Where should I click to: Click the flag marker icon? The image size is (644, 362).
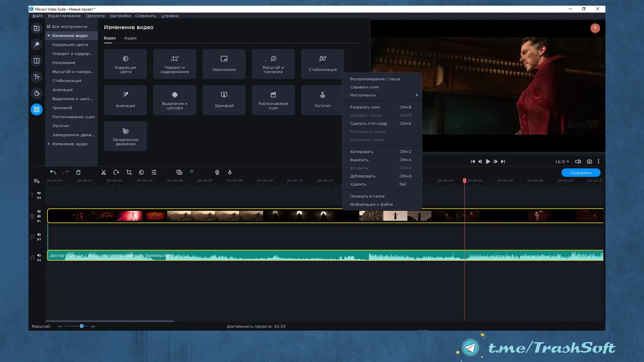pos(192,172)
